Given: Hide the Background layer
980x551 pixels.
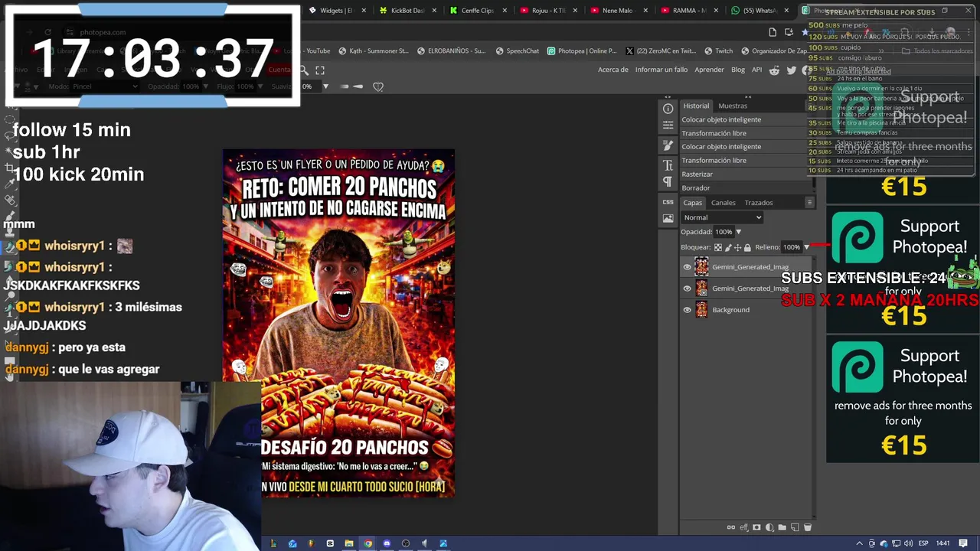Looking at the screenshot, I should (687, 310).
